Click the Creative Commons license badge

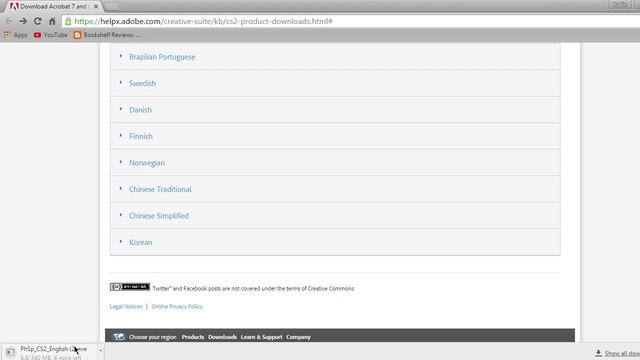[x=129, y=287]
